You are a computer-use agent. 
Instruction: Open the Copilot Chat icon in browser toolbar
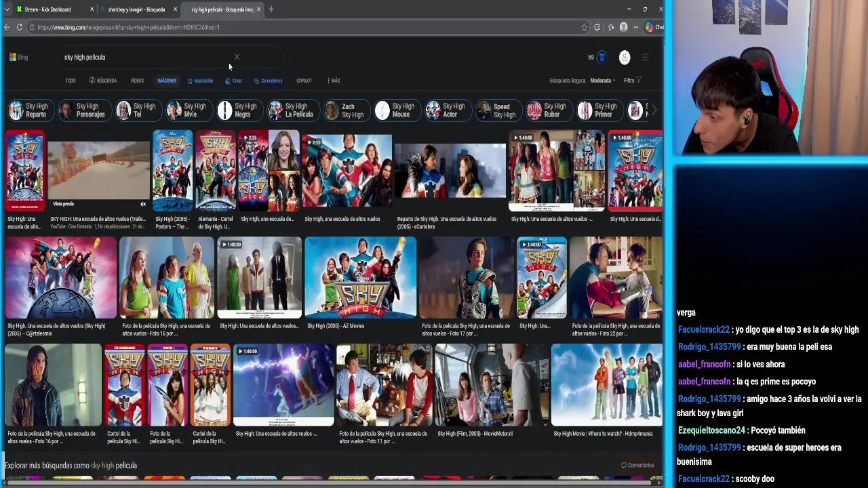(x=654, y=27)
